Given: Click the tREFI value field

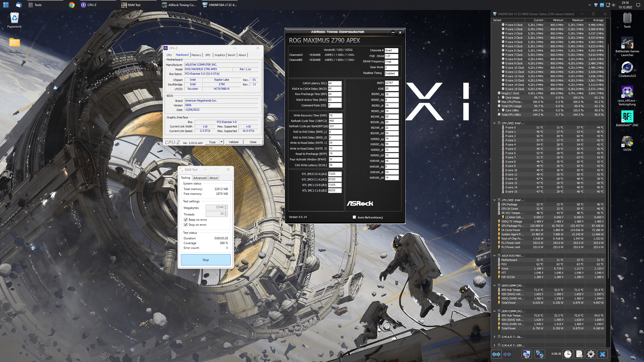Looking at the screenshot, I should (x=392, y=83).
